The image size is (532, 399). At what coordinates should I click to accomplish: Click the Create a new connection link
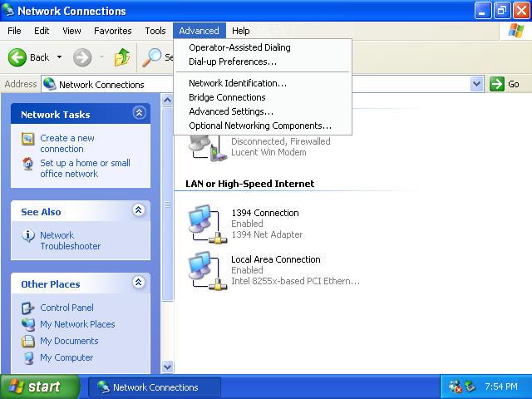[67, 144]
